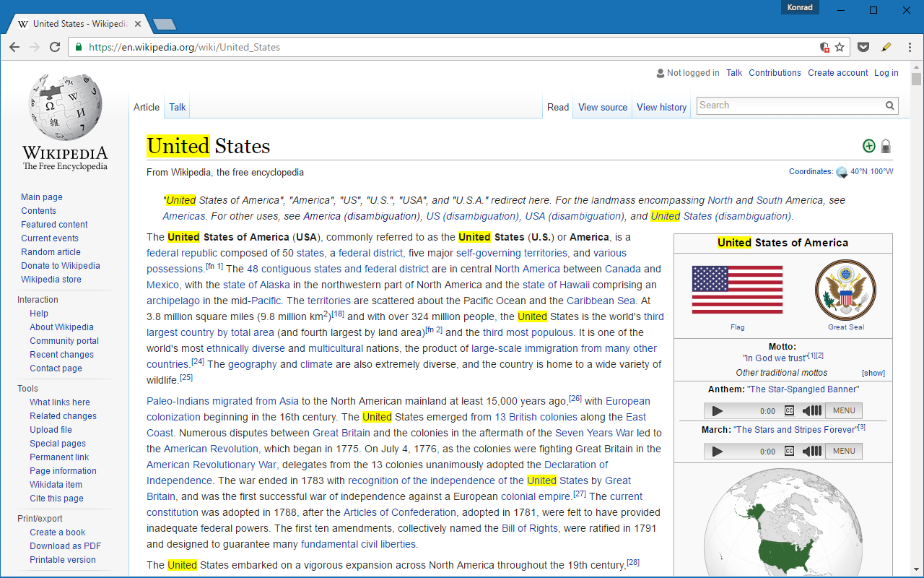
Task: Open the Printable version link
Action: pyautogui.click(x=63, y=560)
